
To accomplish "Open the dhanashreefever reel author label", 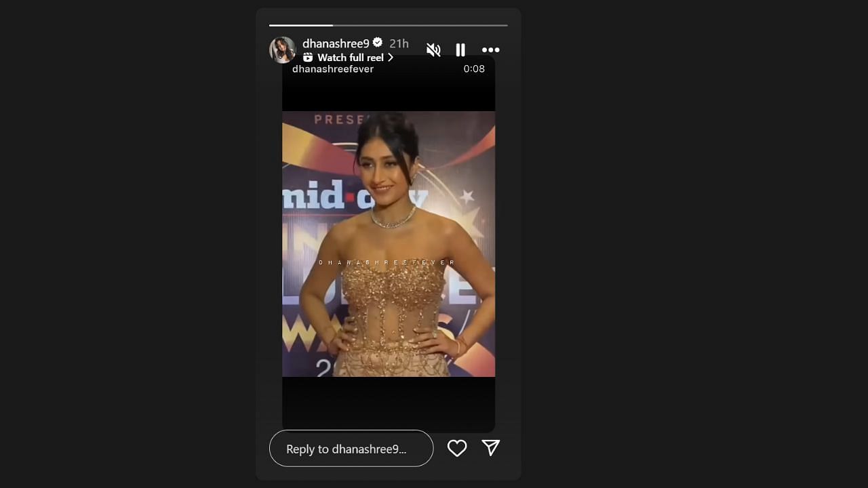I will click(x=333, y=69).
